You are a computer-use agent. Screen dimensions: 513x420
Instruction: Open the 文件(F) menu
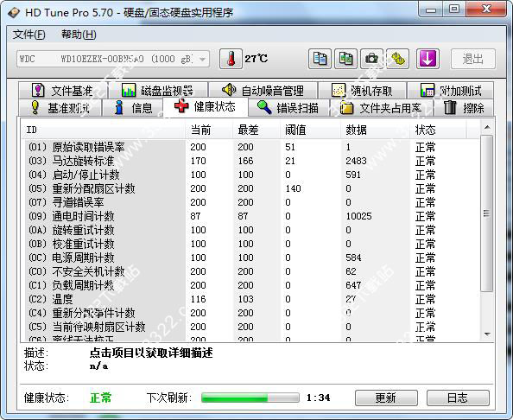click(28, 35)
